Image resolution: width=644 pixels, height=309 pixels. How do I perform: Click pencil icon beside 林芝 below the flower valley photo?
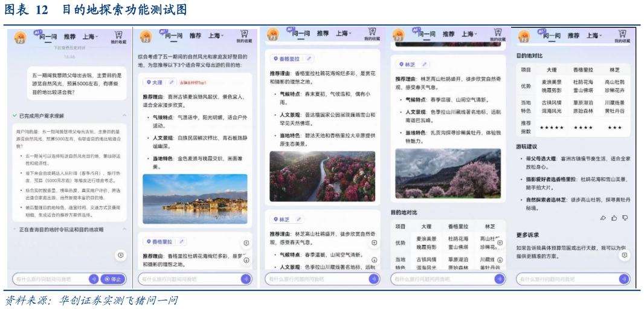(299, 219)
